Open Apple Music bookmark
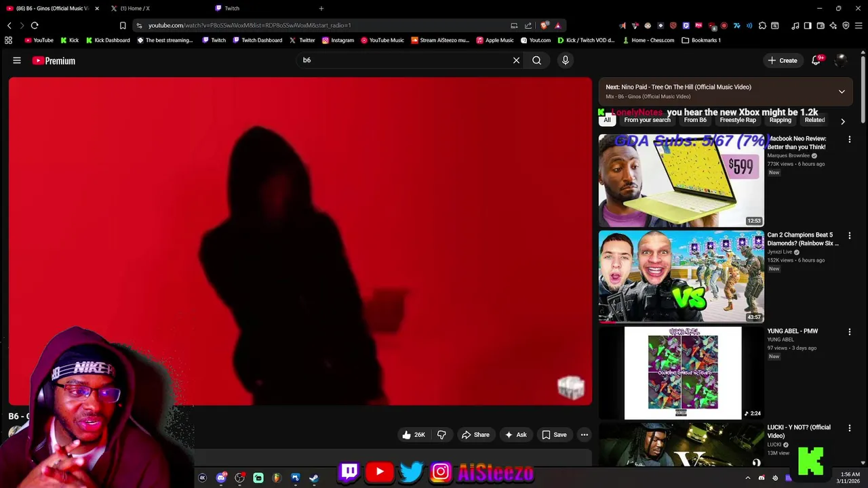 tap(495, 40)
